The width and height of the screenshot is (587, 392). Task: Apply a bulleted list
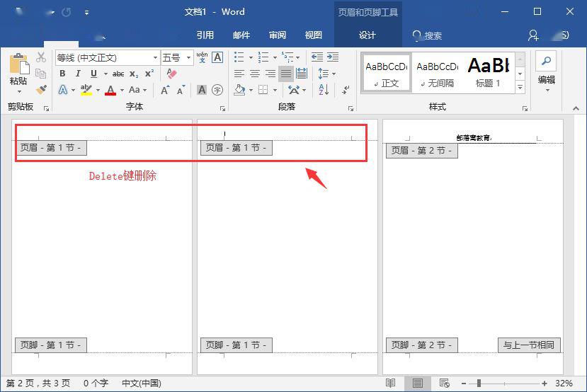pyautogui.click(x=239, y=57)
